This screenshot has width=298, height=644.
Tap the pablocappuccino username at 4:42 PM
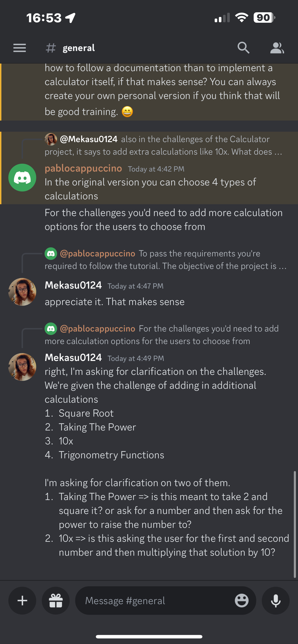[x=83, y=168]
